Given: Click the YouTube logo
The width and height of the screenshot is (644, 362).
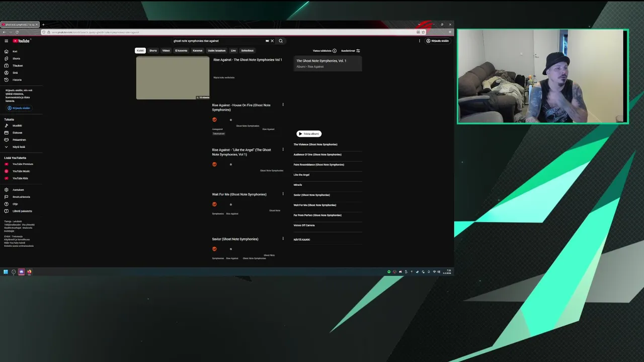Looking at the screenshot, I should [x=22, y=41].
